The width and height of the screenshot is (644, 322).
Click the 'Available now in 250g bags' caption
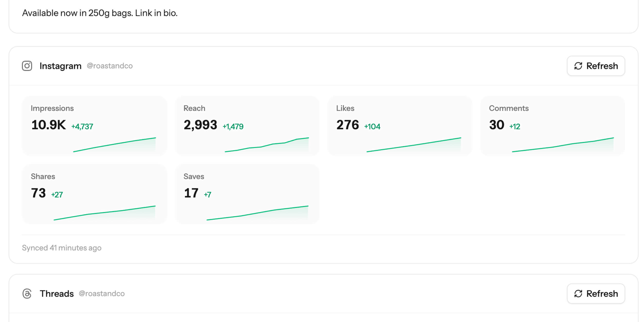click(100, 13)
